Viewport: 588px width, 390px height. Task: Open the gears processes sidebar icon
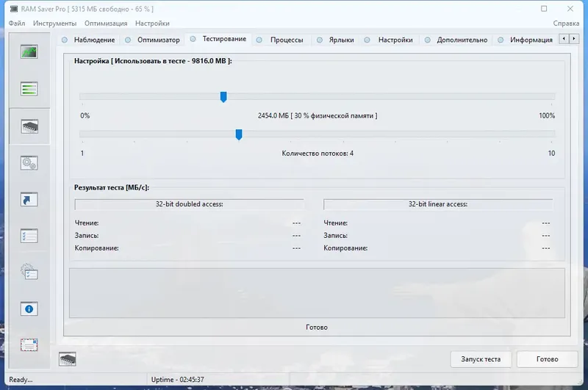(29, 163)
